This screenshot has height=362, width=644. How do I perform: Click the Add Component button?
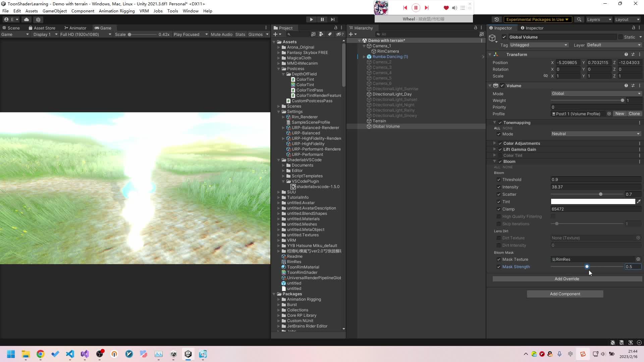[x=565, y=294]
